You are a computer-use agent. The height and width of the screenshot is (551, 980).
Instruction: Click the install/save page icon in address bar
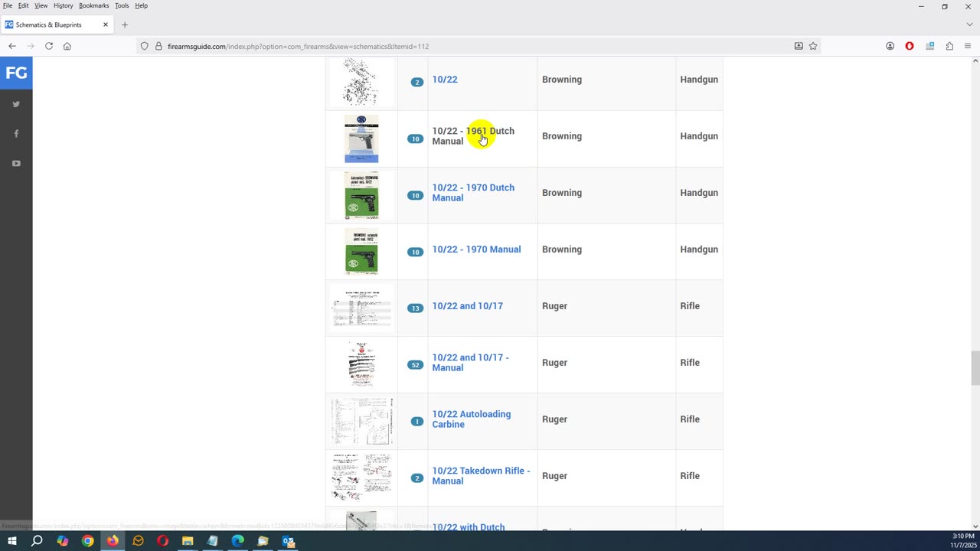point(799,46)
